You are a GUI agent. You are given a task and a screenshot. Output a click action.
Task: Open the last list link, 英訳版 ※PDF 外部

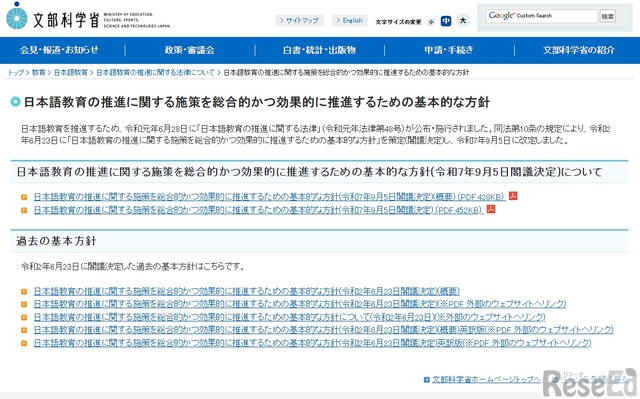[312, 343]
